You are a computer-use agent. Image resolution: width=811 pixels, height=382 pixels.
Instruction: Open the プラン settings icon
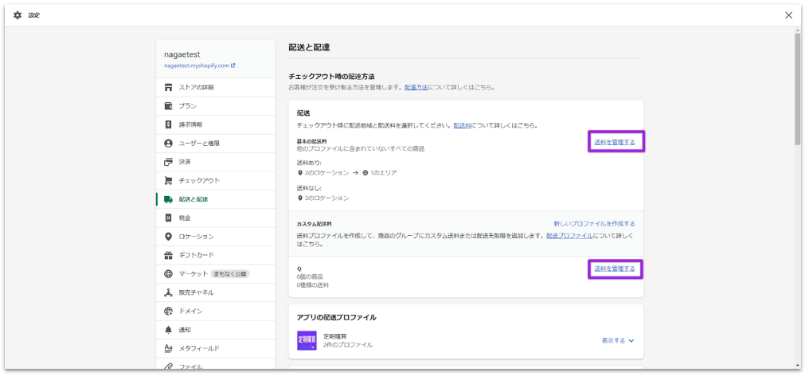pyautogui.click(x=168, y=106)
